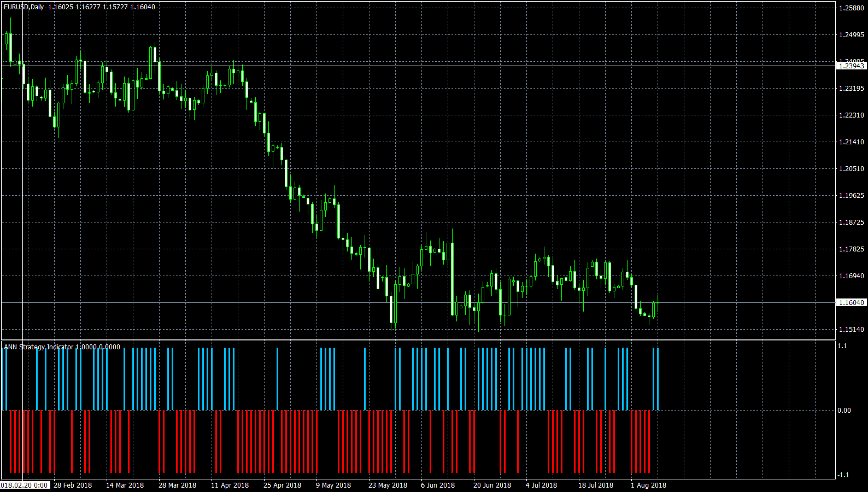Viewport: 868px width, 492px height.
Task: Click the 25 Apr 2018 date label
Action: click(282, 485)
